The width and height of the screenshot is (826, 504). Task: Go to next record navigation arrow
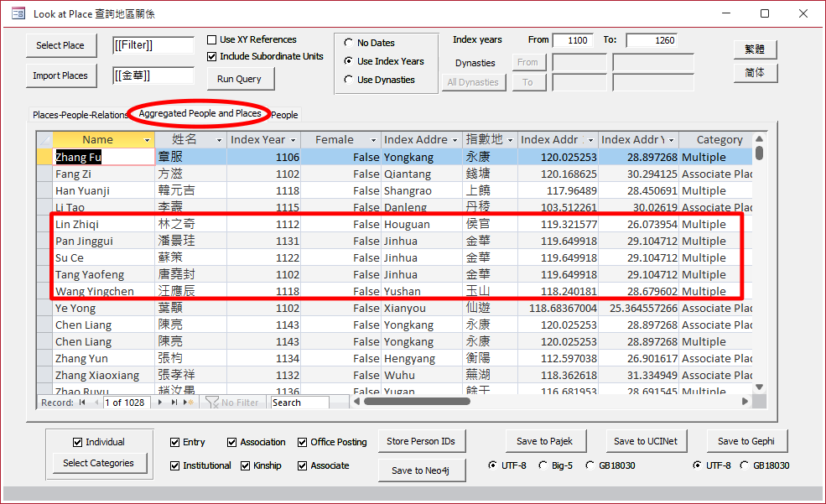[161, 403]
